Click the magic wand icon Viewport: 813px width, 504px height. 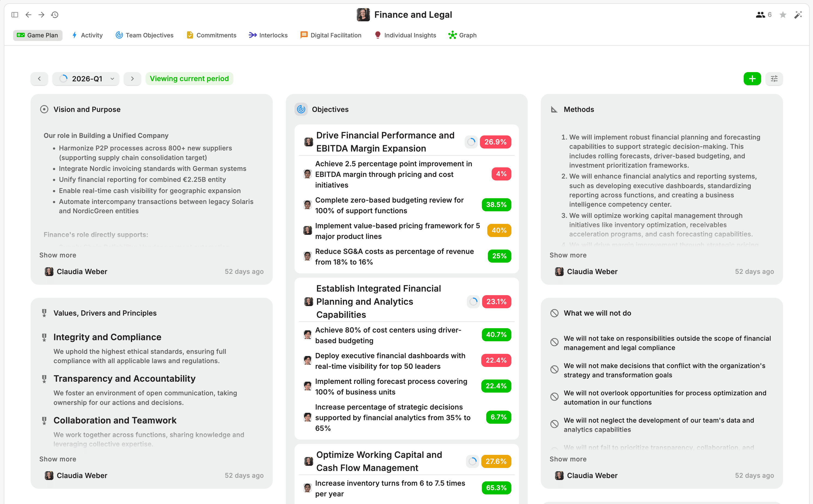[798, 15]
